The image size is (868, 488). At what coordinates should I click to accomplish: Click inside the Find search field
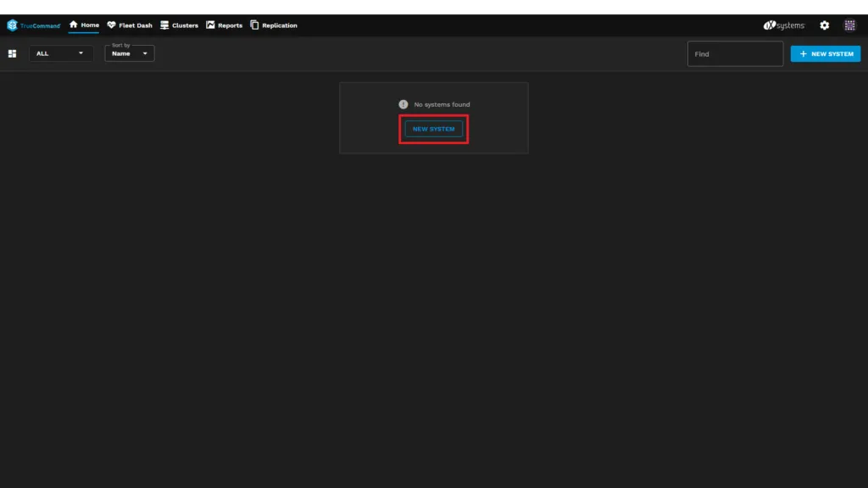pyautogui.click(x=733, y=53)
